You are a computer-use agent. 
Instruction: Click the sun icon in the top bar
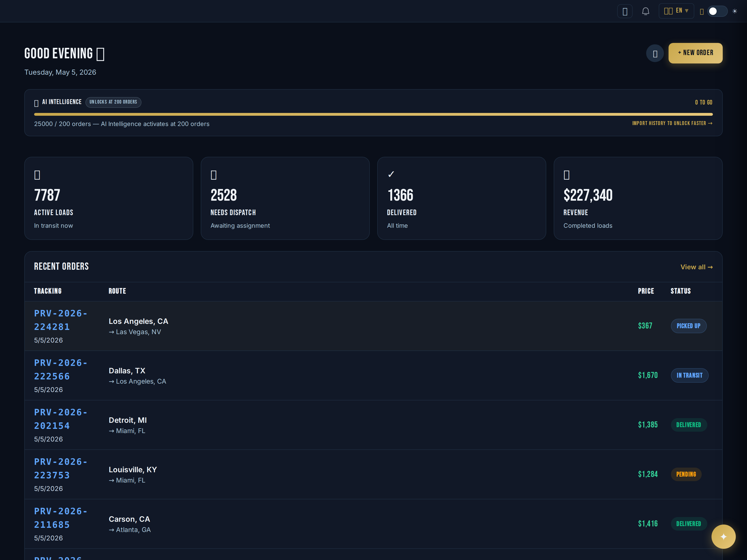click(x=734, y=11)
